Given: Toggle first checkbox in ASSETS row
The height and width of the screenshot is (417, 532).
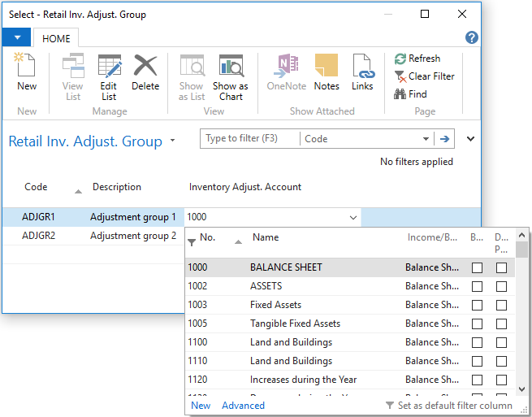Looking at the screenshot, I should pyautogui.click(x=478, y=286).
